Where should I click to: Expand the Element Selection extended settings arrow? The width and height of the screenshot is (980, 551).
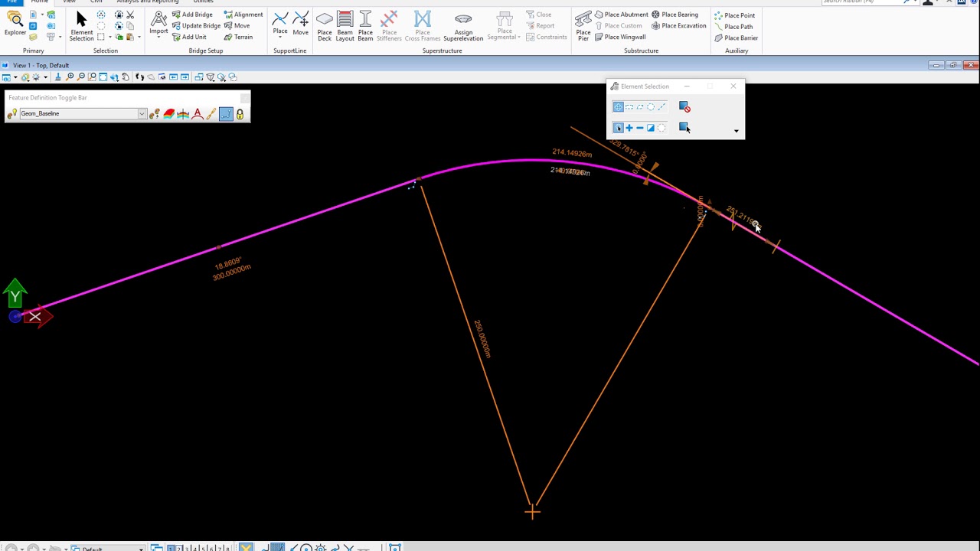click(x=737, y=131)
